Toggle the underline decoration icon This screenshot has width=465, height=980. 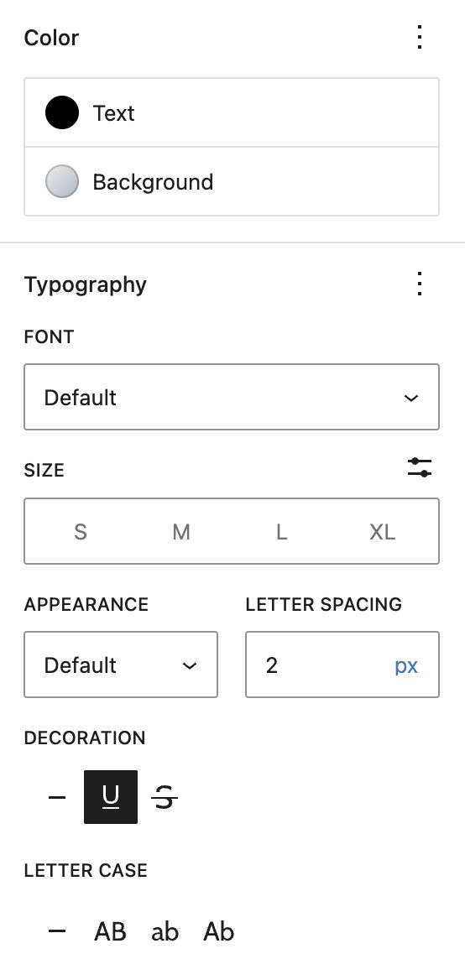(111, 797)
